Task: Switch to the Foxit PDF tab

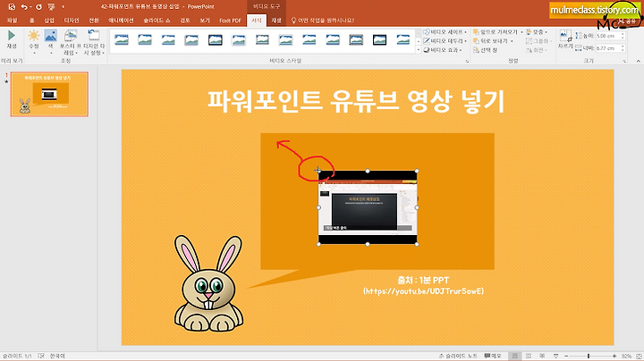Action: click(x=230, y=21)
